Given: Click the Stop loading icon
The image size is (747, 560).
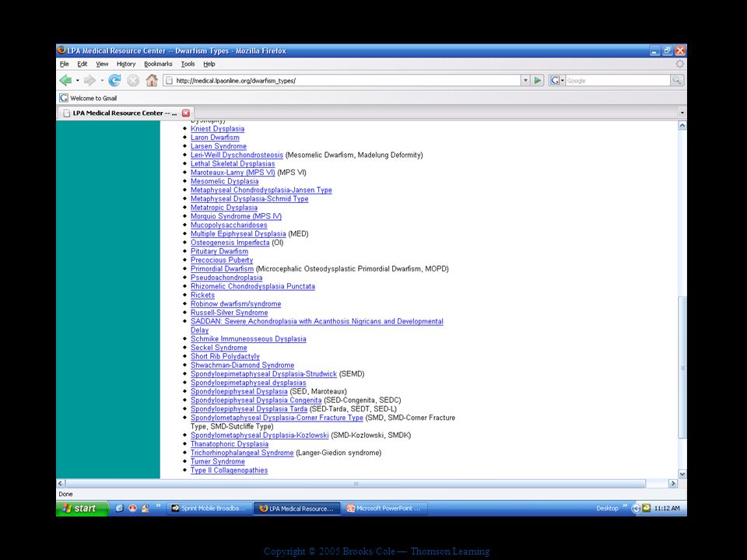Looking at the screenshot, I should point(133,80).
